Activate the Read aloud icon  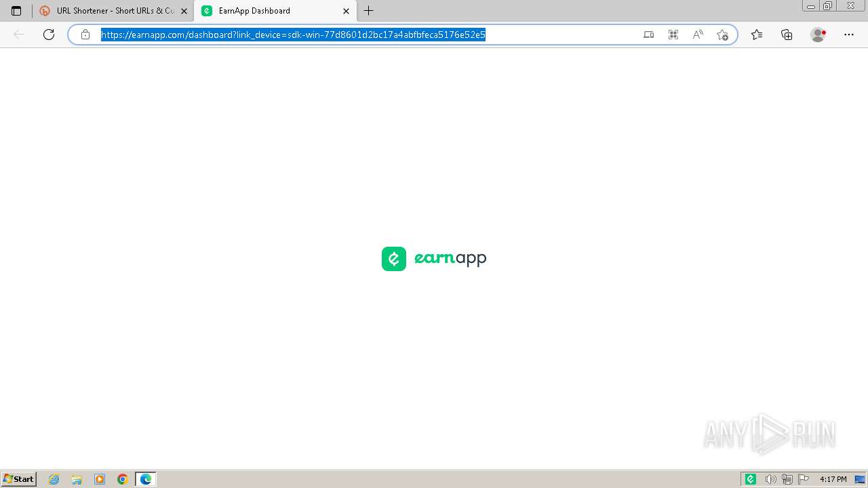tap(698, 35)
